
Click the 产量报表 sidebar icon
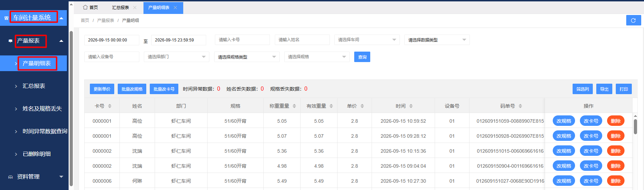click(10, 41)
